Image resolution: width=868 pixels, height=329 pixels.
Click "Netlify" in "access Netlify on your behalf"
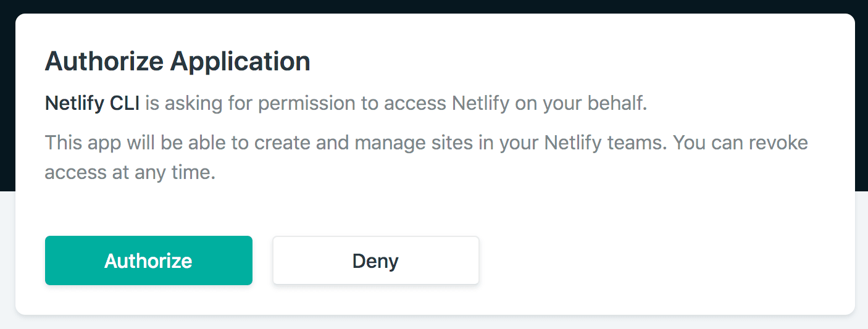(481, 104)
